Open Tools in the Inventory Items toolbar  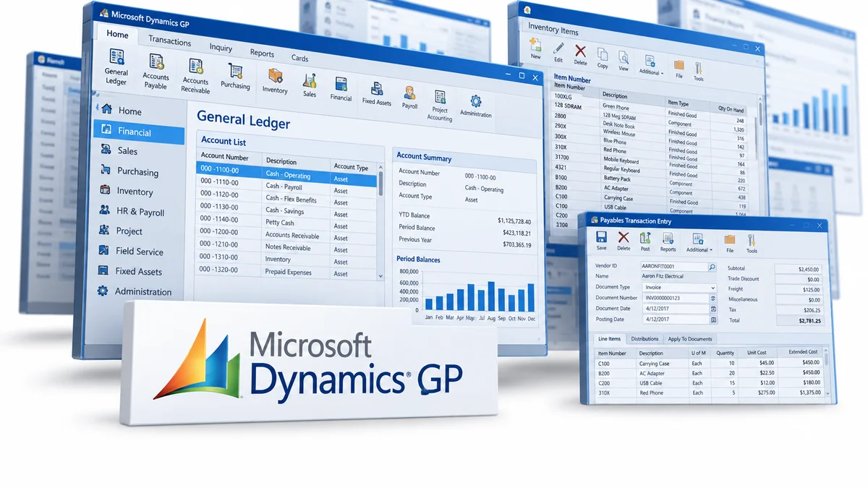(x=699, y=71)
